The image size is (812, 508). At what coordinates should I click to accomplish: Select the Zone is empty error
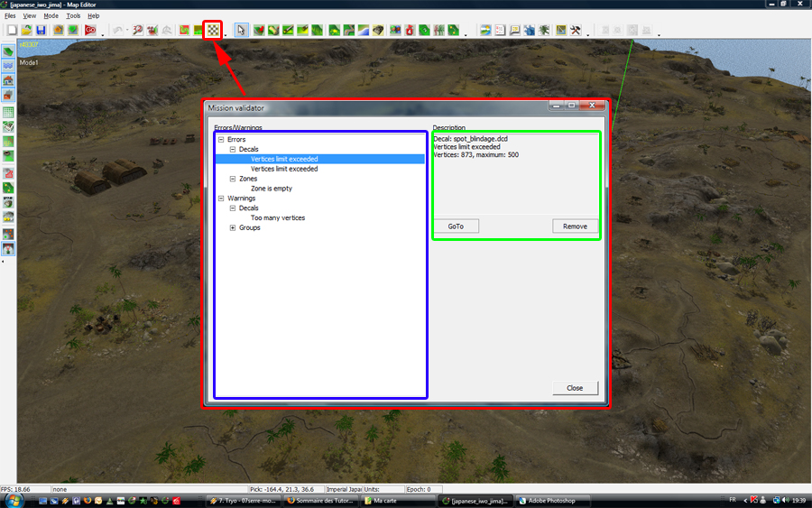point(272,189)
